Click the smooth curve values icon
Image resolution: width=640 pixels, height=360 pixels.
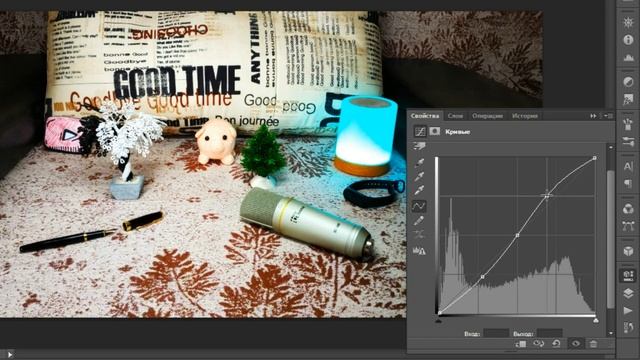419,234
